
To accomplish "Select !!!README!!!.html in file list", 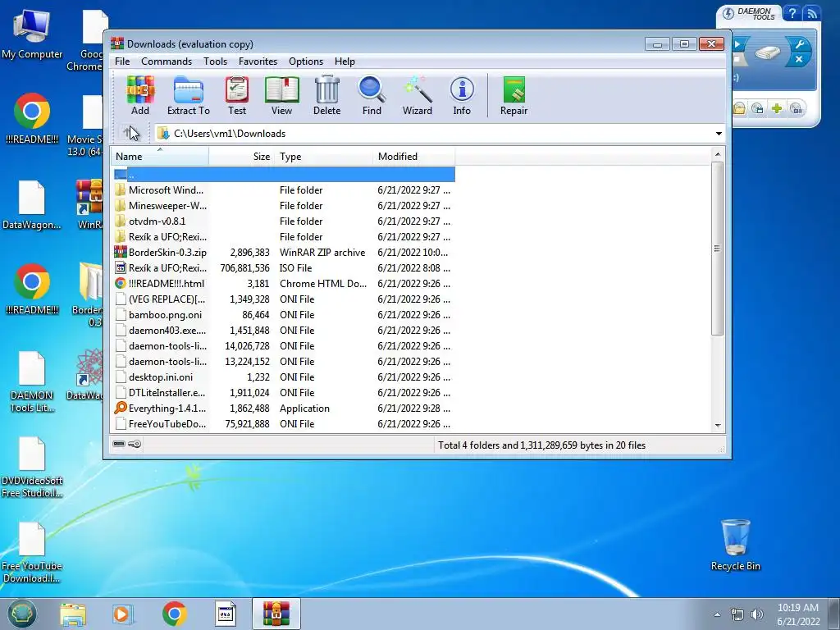I will click(284, 283).
